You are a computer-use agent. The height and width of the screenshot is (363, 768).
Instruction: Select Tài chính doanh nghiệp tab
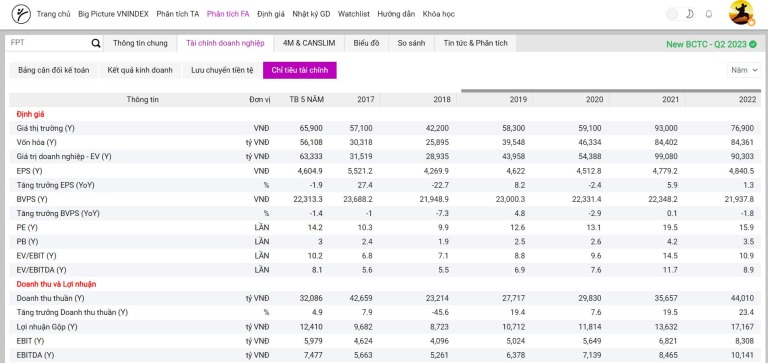(x=225, y=43)
